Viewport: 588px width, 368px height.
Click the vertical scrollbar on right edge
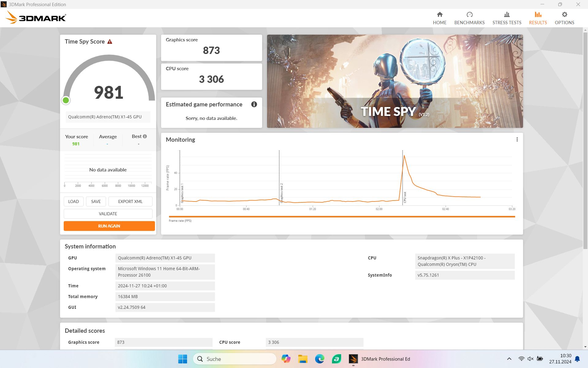[x=585, y=138]
